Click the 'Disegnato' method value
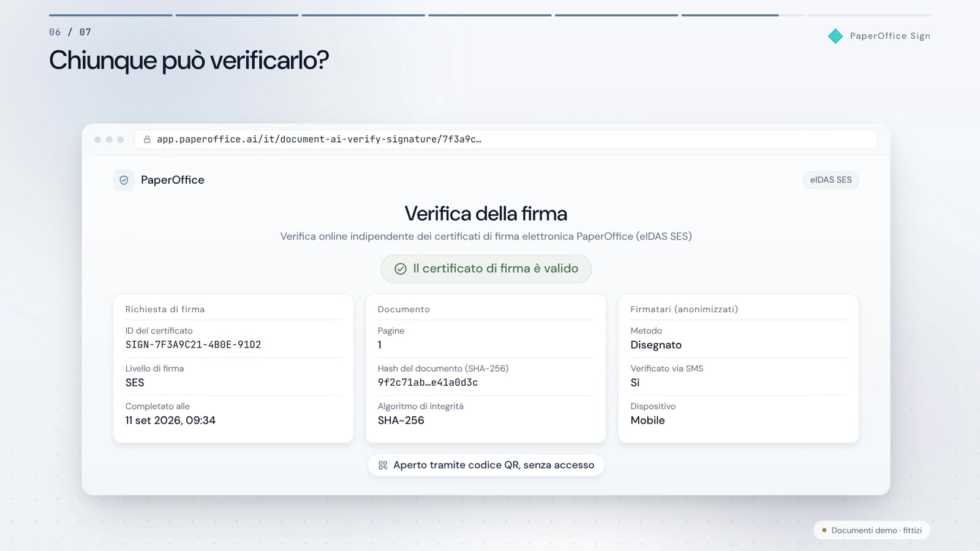Viewport: 980px width, 551px height. pyautogui.click(x=656, y=345)
